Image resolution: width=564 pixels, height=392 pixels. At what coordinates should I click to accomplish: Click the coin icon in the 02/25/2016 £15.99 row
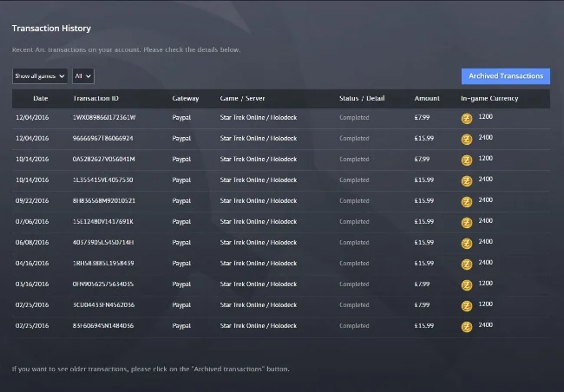[x=467, y=327]
